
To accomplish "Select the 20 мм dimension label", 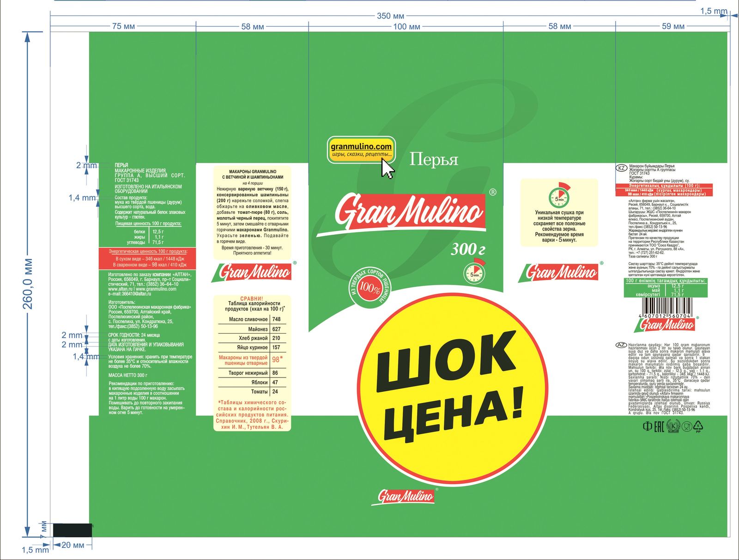I will 73,545.
